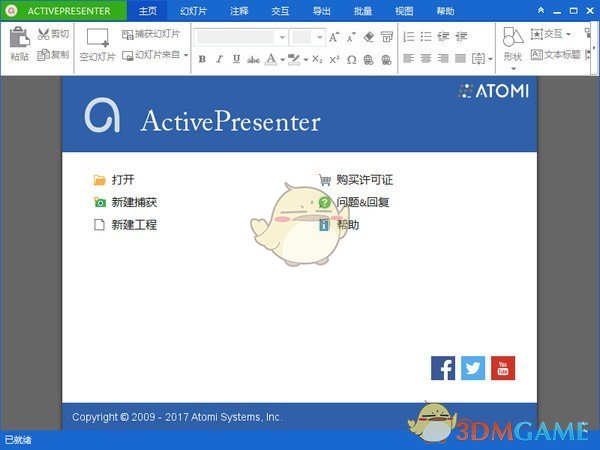Click the first globe hyperlink icon
Viewport: 600px width, 450px height.
[x=368, y=59]
